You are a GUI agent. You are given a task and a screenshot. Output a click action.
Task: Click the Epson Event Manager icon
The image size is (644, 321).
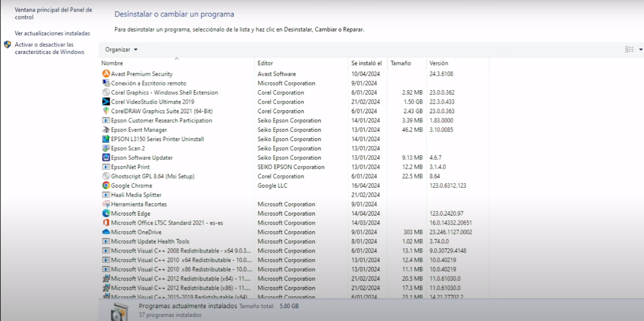[106, 130]
